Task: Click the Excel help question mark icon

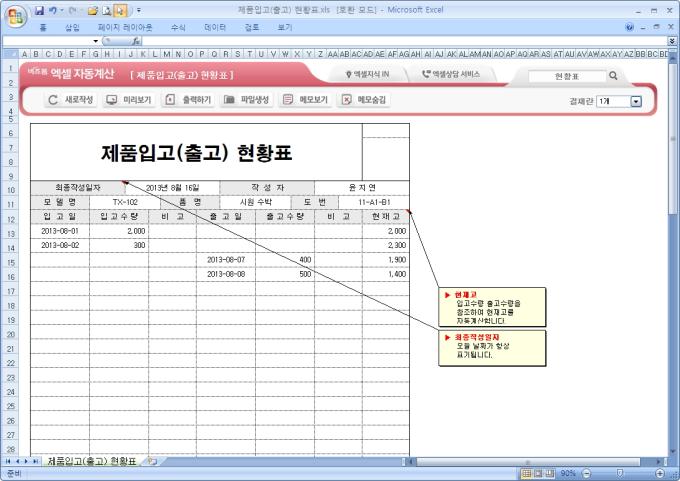Action: 629,27
